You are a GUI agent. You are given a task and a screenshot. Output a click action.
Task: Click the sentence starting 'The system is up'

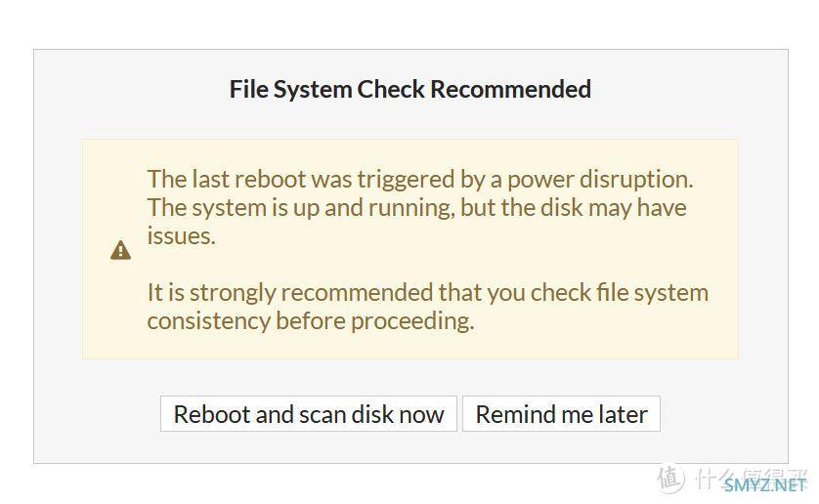pyautogui.click(x=416, y=208)
